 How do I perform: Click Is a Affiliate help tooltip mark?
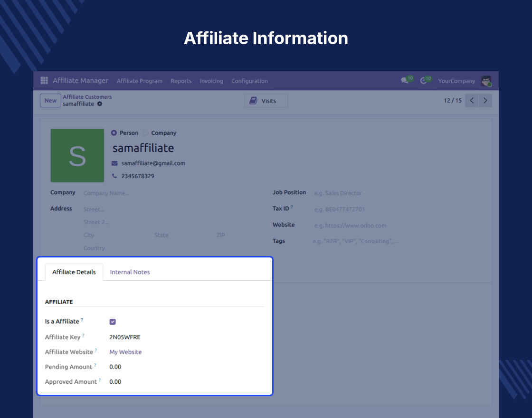click(x=82, y=320)
